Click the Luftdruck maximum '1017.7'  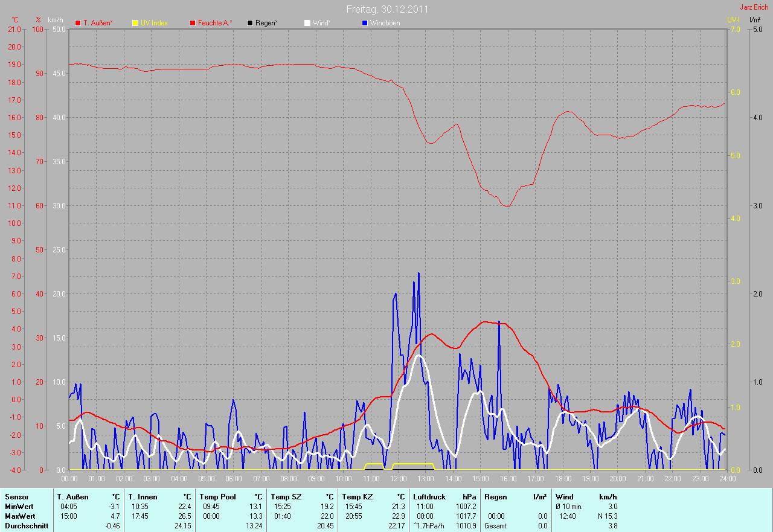coord(466,516)
